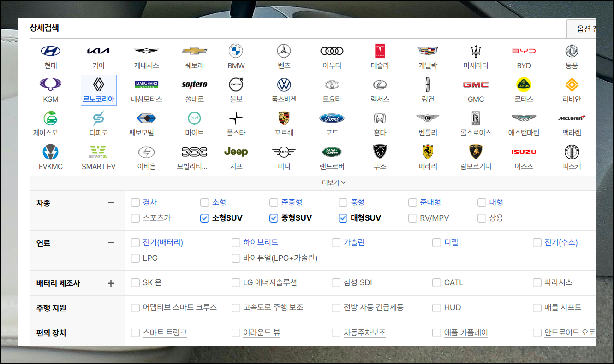Select the Bentley (벤틀리) winged logo
The height and width of the screenshot is (364, 614).
pyautogui.click(x=428, y=118)
